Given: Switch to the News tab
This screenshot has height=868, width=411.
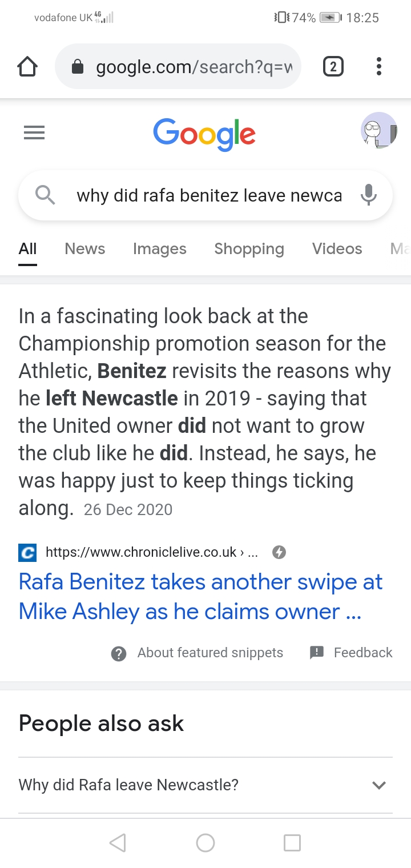Looking at the screenshot, I should point(85,249).
